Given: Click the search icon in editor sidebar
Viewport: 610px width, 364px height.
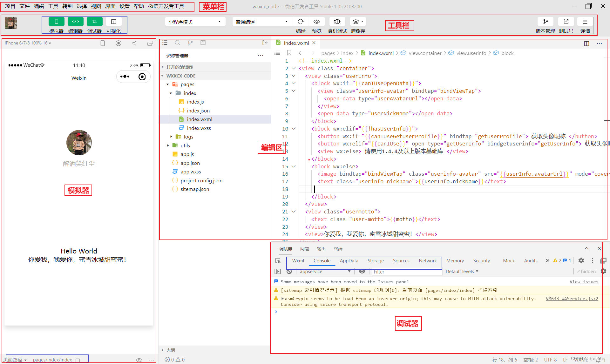Looking at the screenshot, I should pyautogui.click(x=178, y=43).
